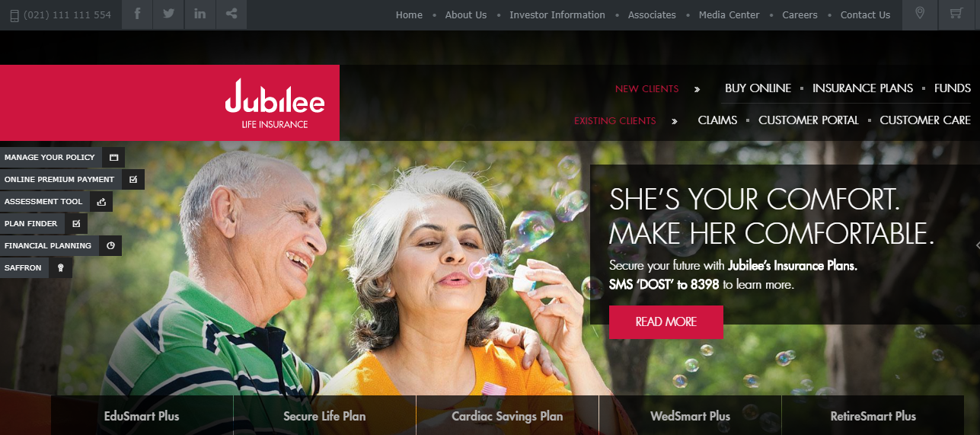Click the share icon in top bar
980x435 pixels.
click(231, 14)
